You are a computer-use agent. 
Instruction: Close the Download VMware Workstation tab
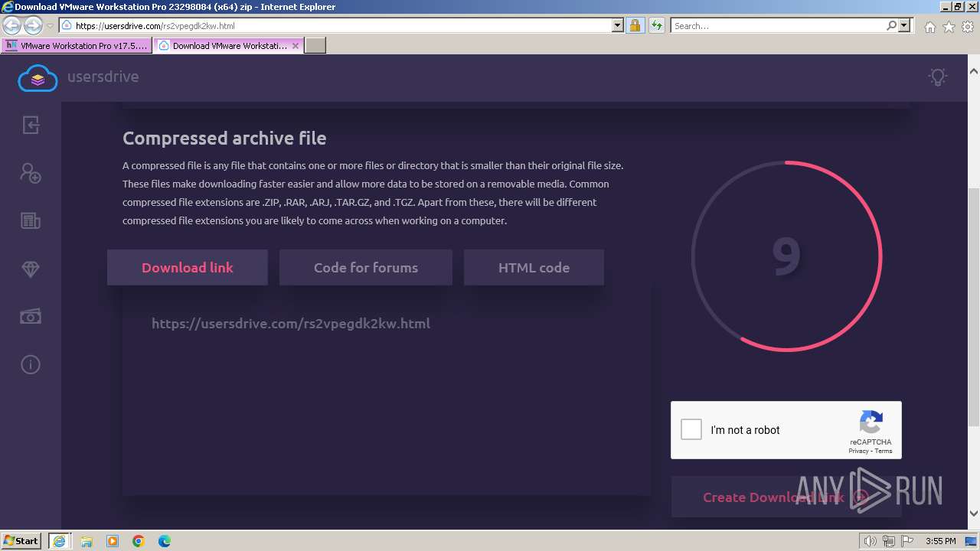(x=296, y=46)
